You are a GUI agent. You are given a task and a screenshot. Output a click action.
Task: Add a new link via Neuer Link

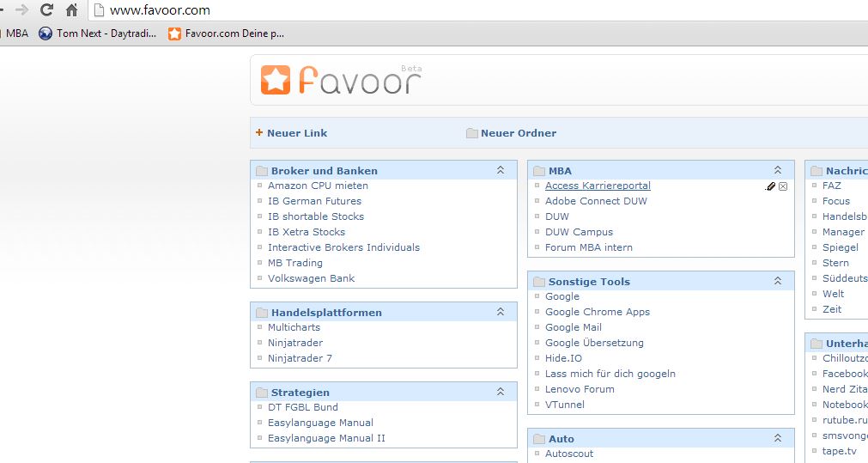291,133
